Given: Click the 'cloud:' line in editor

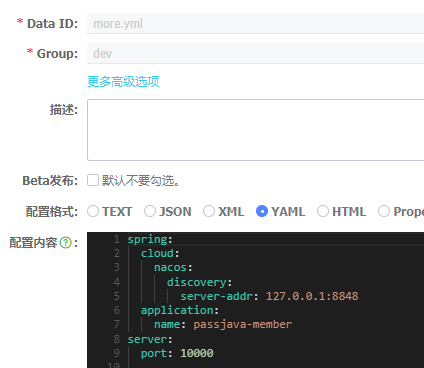Looking at the screenshot, I should pyautogui.click(x=160, y=253).
